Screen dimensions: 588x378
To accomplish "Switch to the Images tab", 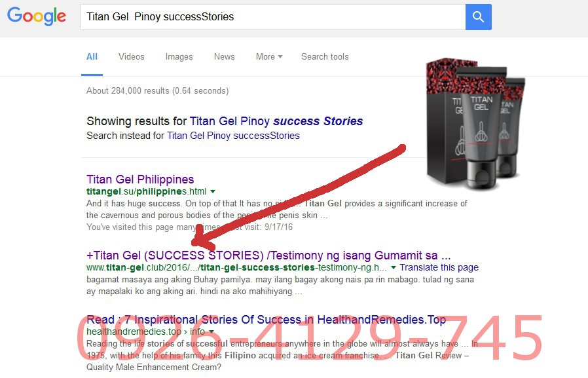I will point(179,56).
